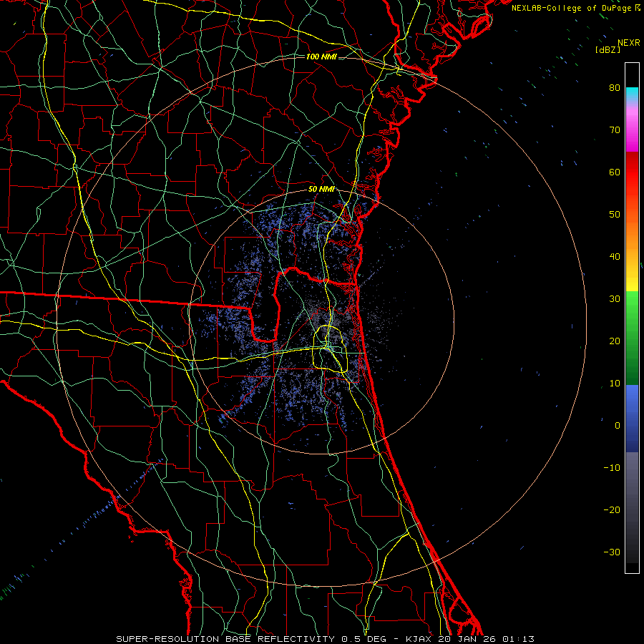Viewport: 644px width, 644px height.
Task: Click the -30 value on the dBZ scale
Action: point(612,552)
